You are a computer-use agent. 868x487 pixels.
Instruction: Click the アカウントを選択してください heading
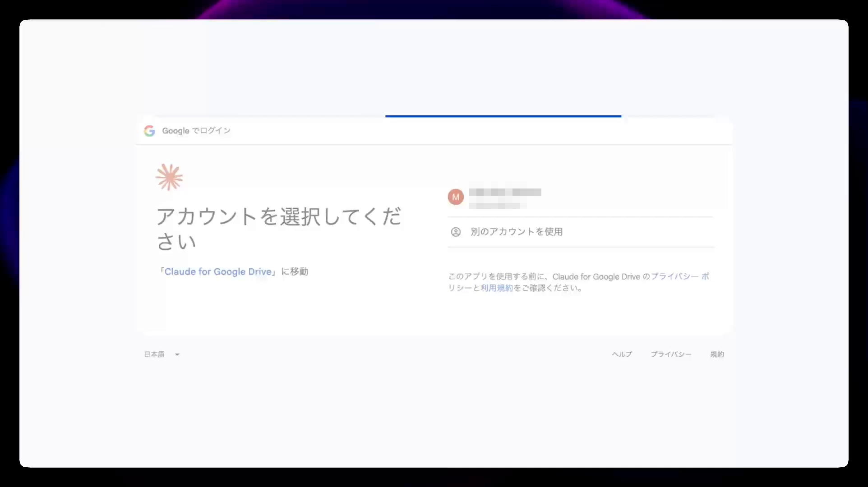[x=278, y=229]
